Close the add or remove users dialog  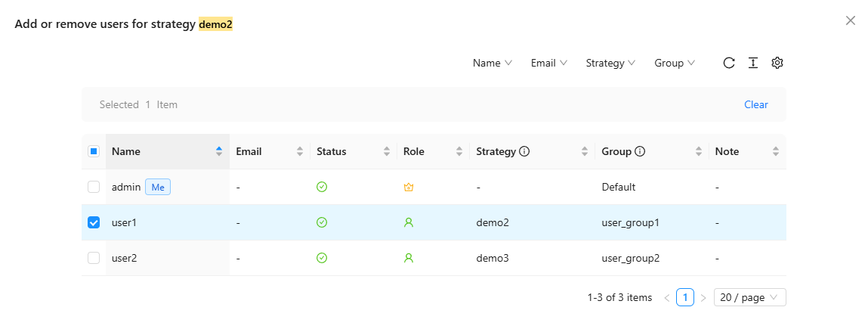[851, 20]
